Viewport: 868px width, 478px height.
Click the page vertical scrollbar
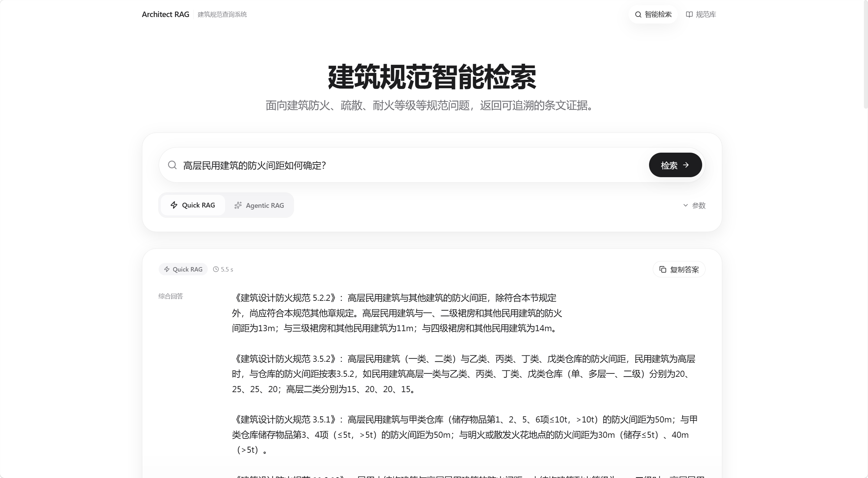tap(865, 55)
